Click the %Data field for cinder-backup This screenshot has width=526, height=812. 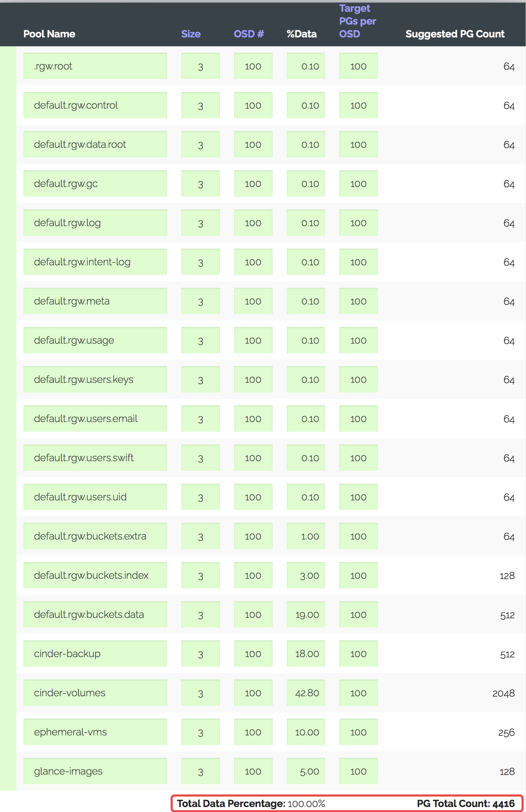point(306,654)
